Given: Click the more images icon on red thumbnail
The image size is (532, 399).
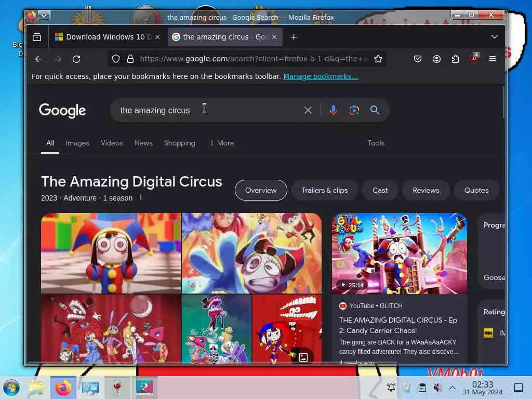Looking at the screenshot, I should click(303, 357).
